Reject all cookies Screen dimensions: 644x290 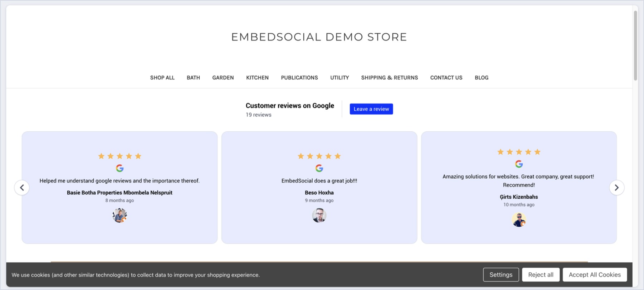541,275
